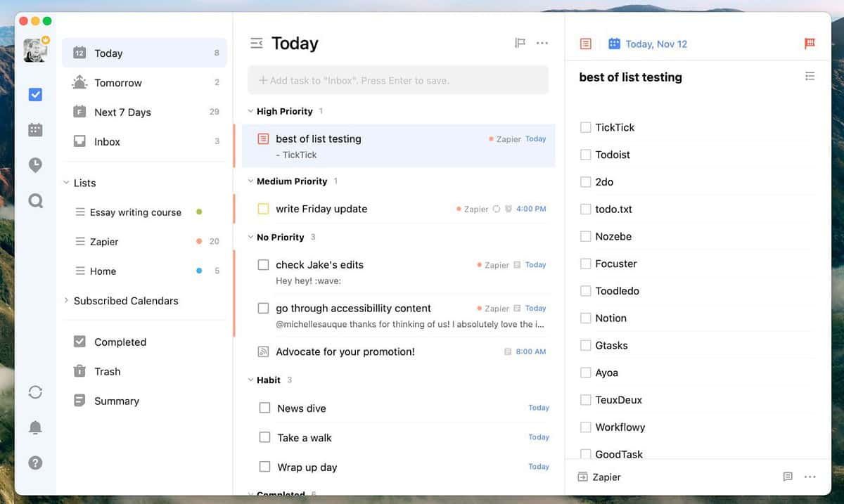This screenshot has width=844, height=504.
Task: Click note icon on best of list testing
Action: [263, 139]
